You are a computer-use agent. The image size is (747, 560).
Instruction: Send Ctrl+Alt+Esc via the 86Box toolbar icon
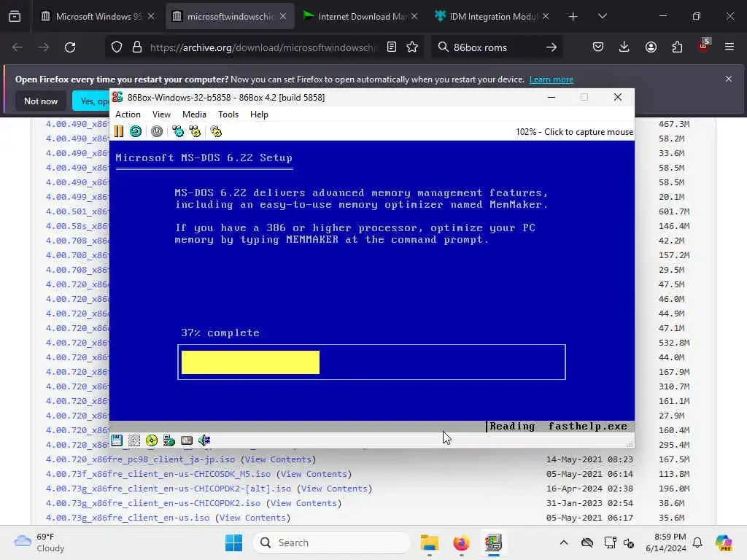195,131
